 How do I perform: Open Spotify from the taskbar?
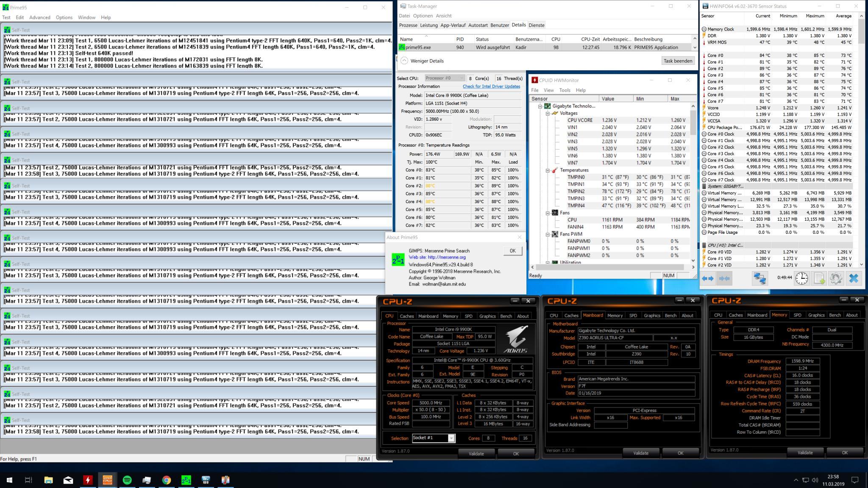(x=127, y=480)
